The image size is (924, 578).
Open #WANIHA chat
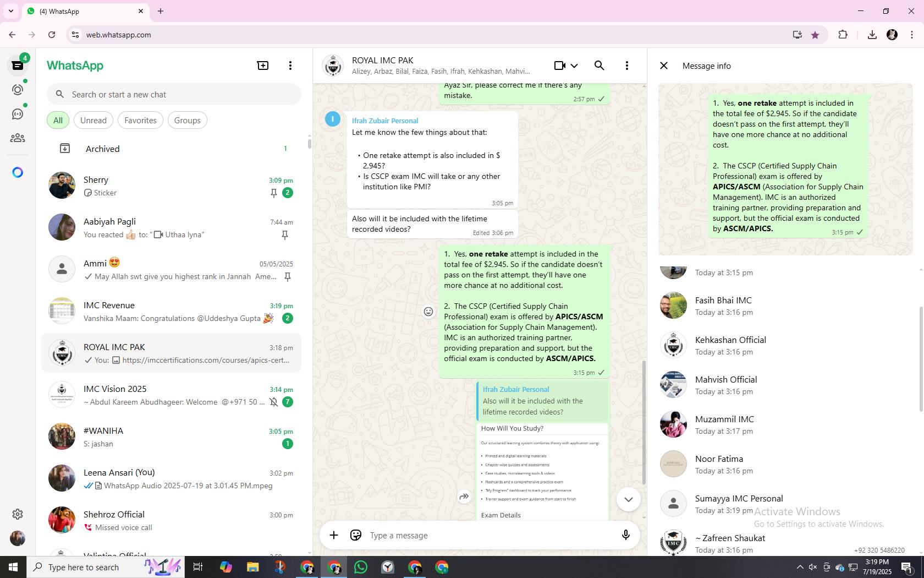[x=172, y=437]
